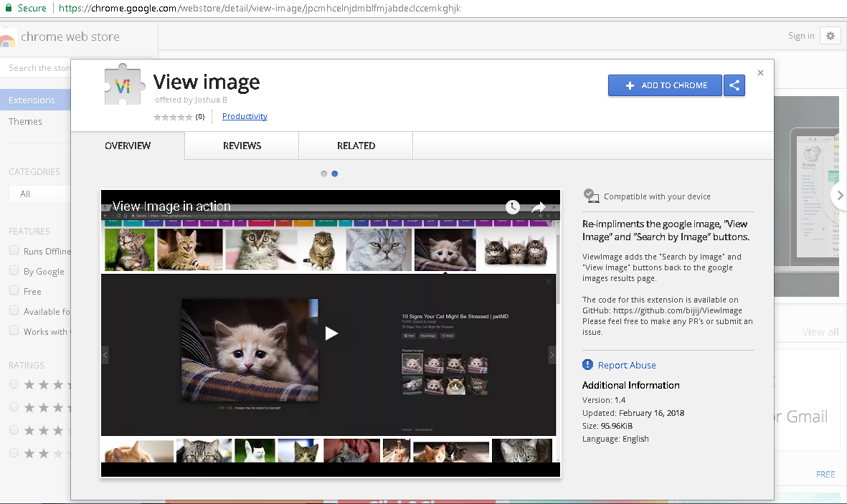Click the offered by Joshua B text
This screenshot has width=847, height=504.
(x=191, y=100)
